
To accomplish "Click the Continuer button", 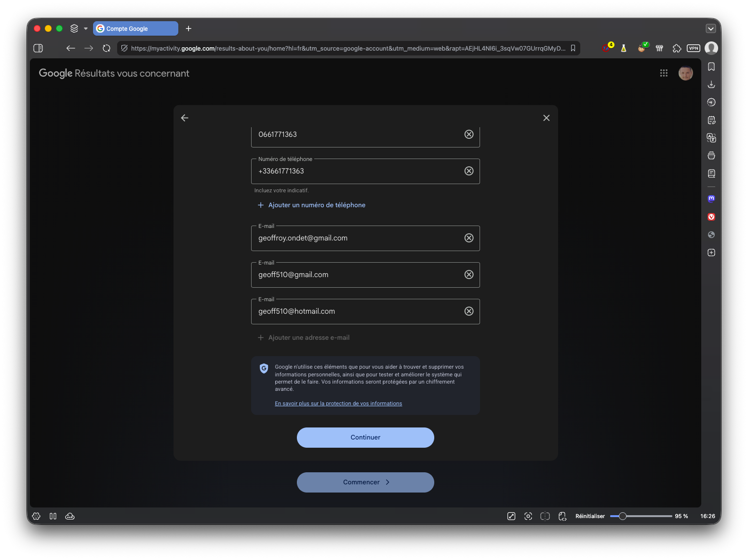I will pyautogui.click(x=365, y=438).
